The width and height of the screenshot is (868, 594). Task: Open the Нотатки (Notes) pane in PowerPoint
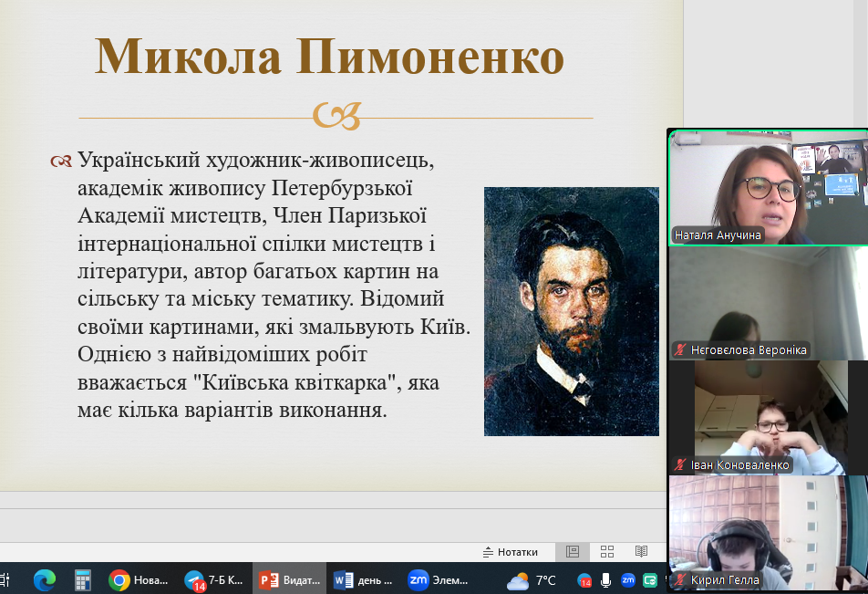pos(510,552)
